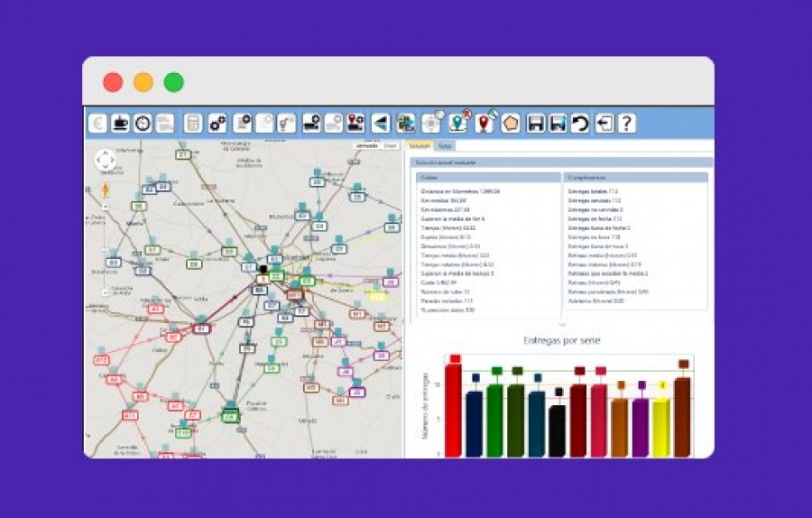Screen dimensions: 812x518
Task: Export data with the Excel icon
Action: tap(406, 124)
